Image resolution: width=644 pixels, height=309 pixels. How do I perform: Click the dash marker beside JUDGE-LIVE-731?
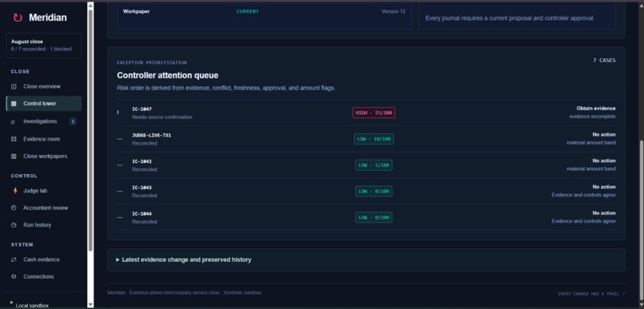tap(120, 139)
